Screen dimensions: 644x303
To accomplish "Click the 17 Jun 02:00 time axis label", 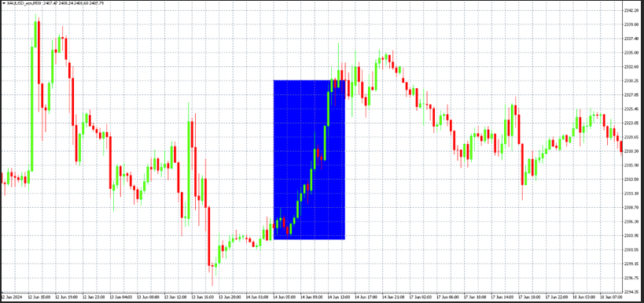I will [x=420, y=297].
